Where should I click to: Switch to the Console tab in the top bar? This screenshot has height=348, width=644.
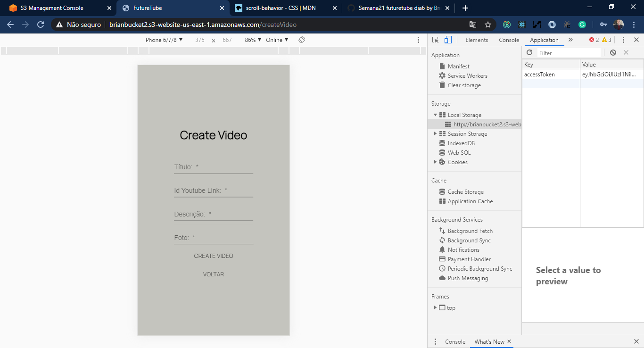point(509,40)
